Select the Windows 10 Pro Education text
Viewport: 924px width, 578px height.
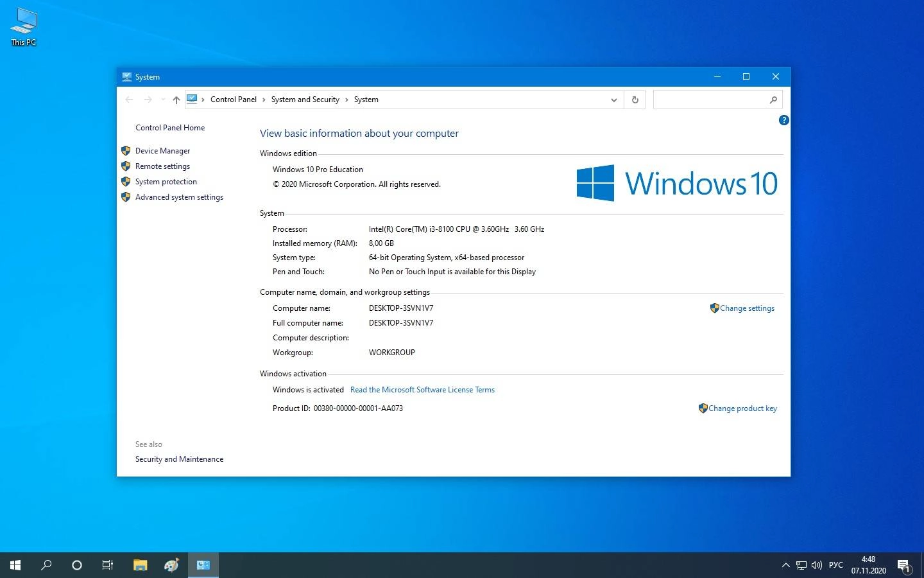pos(318,170)
